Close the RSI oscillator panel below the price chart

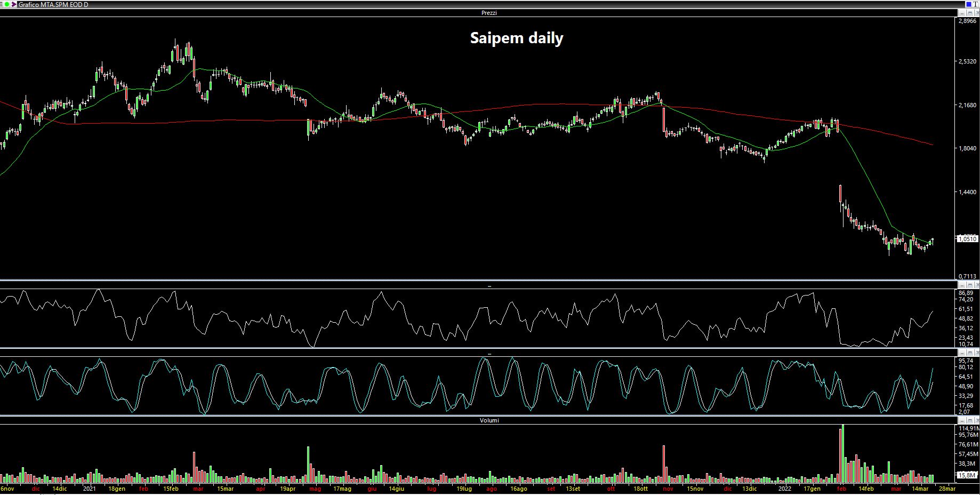pos(977,285)
